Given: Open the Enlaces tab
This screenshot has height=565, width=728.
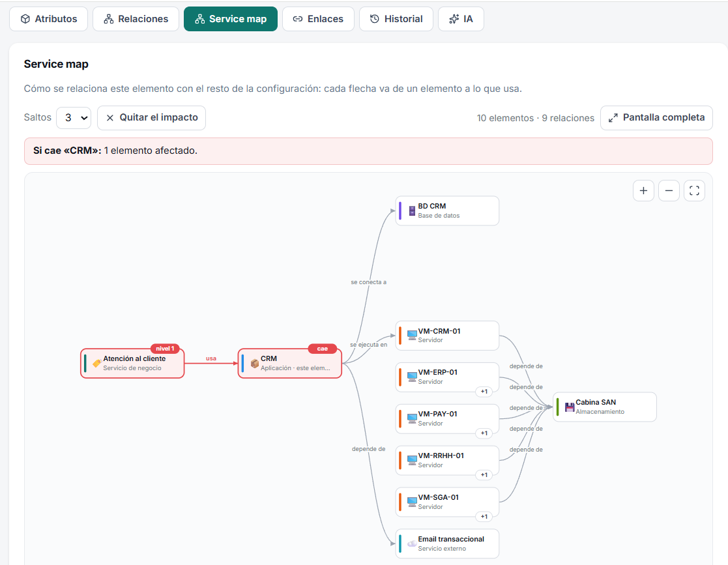Looking at the screenshot, I should click(318, 19).
